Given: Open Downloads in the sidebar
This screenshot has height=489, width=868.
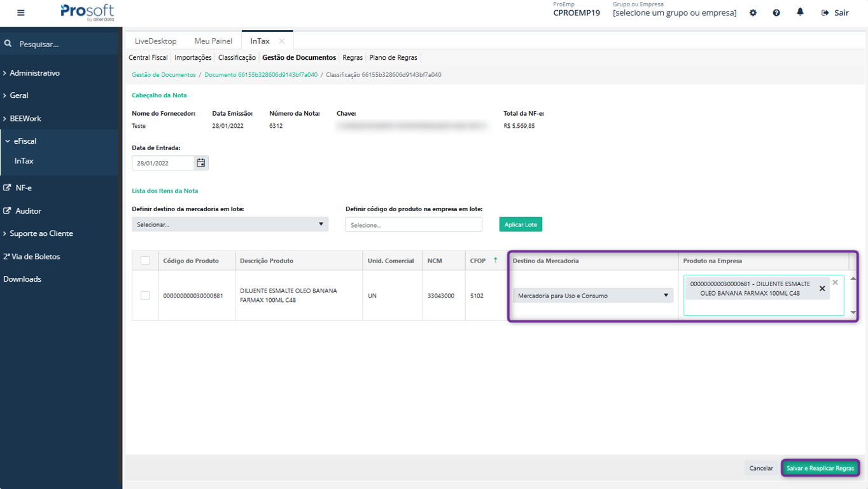Looking at the screenshot, I should coord(22,279).
